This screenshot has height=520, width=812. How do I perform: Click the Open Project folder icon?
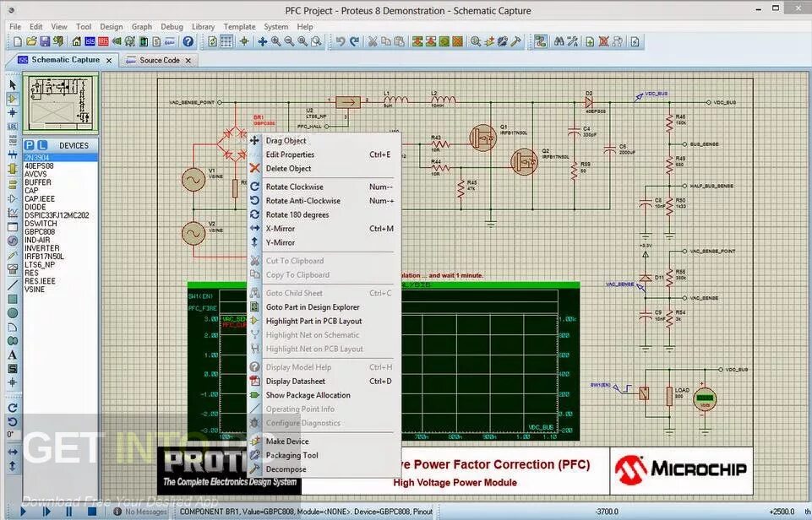coord(31,41)
